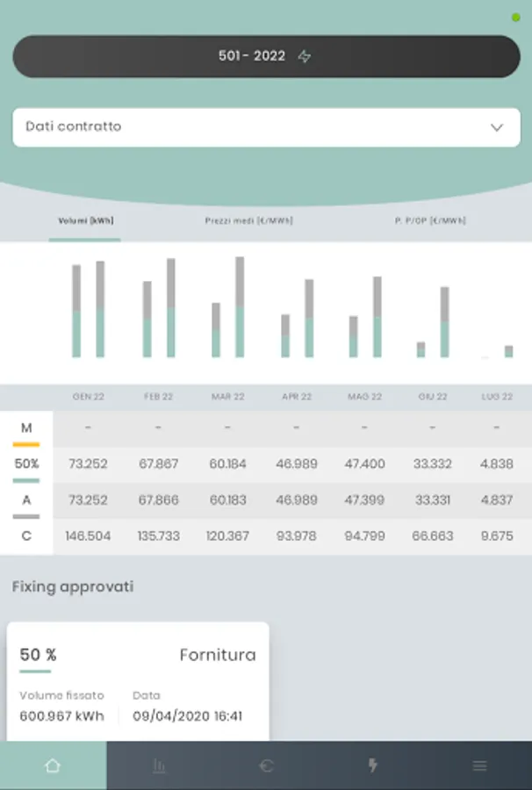The height and width of the screenshot is (790, 532).
Task: Open the bar chart icon in bottom navigation
Action: (x=159, y=765)
